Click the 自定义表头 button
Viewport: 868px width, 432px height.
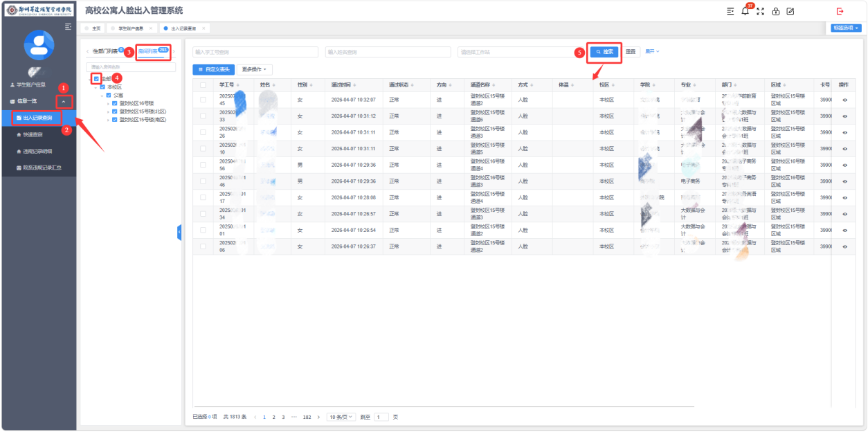(x=213, y=70)
